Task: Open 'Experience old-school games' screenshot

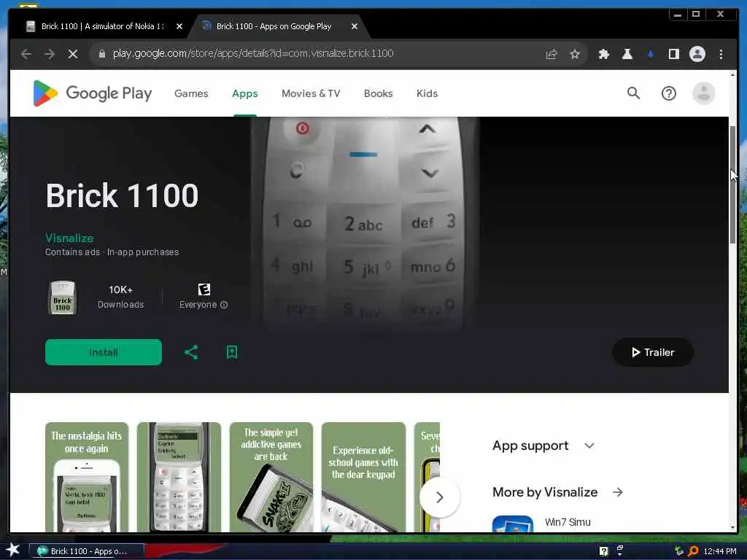Action: tap(363, 477)
